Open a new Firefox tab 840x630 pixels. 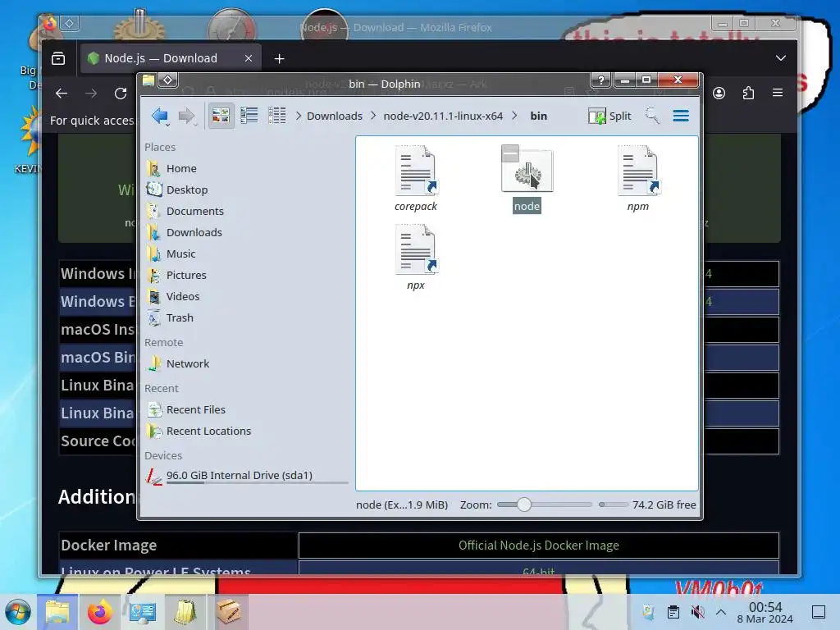pos(279,58)
